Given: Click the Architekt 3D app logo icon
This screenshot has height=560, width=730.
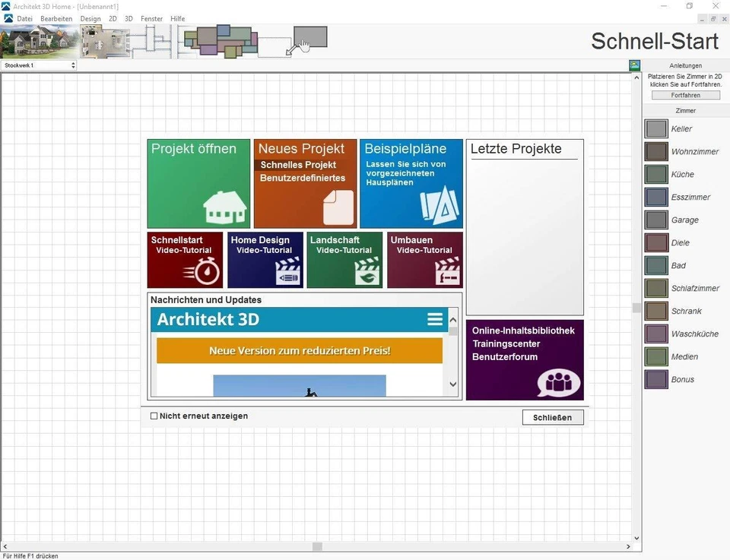Looking at the screenshot, I should pyautogui.click(x=7, y=6).
